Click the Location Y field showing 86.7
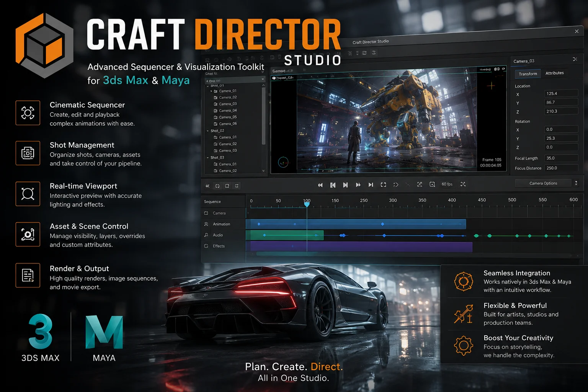Viewport: 588px width, 392px height. 561,102
